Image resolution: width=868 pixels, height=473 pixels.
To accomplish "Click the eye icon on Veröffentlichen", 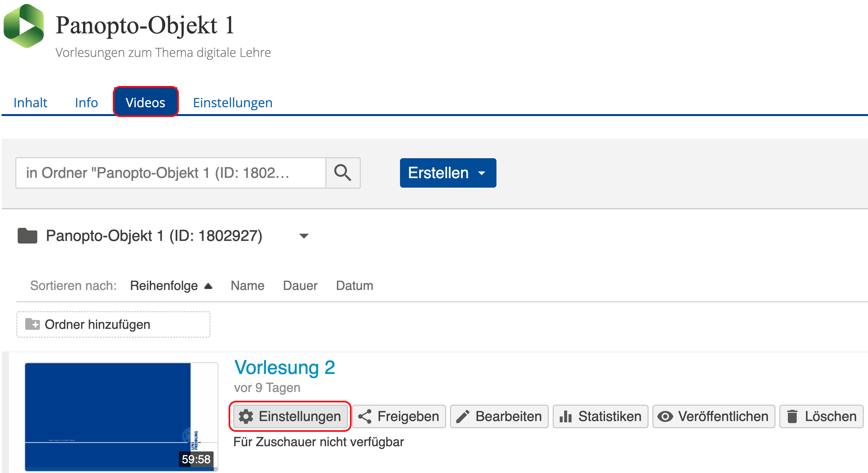I will coord(666,416).
